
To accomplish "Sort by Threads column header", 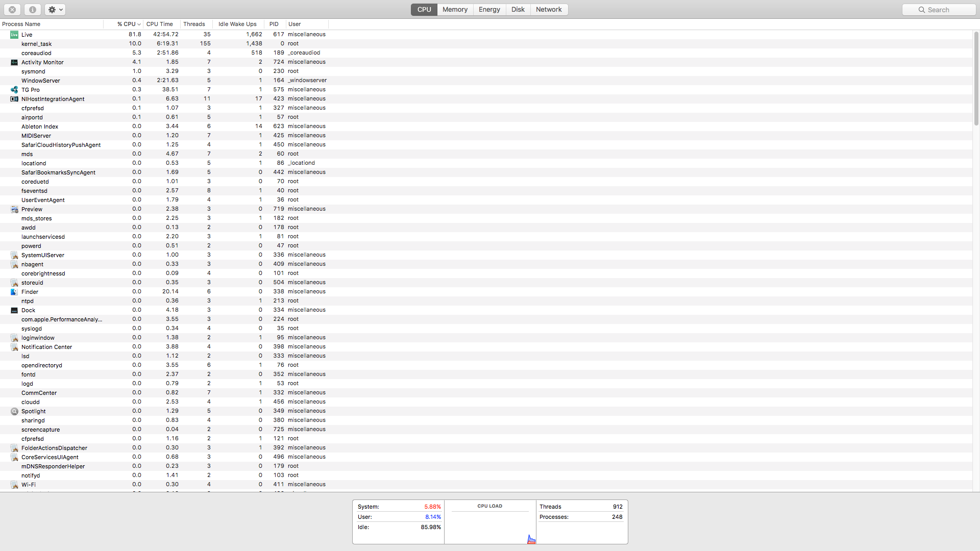I will point(197,24).
